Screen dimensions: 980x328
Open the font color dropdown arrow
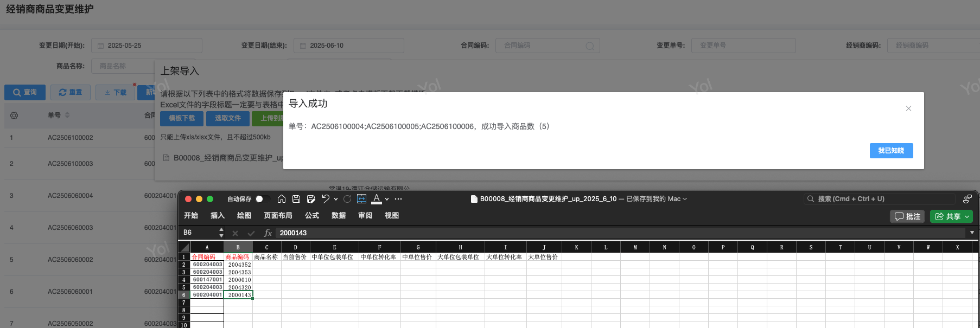(x=387, y=199)
